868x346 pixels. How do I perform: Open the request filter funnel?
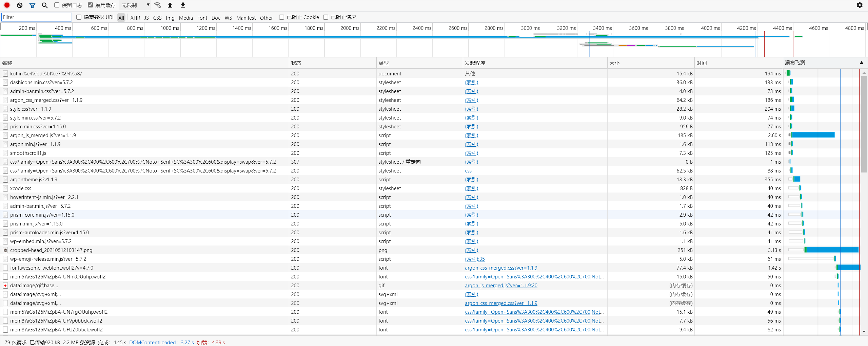tap(32, 5)
